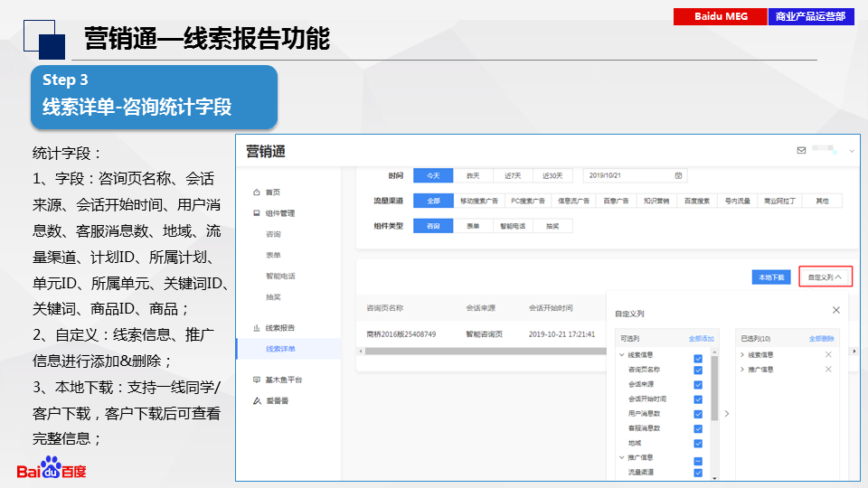Uncheck the 地域 checkbox
The width and height of the screenshot is (868, 488).
[698, 443]
